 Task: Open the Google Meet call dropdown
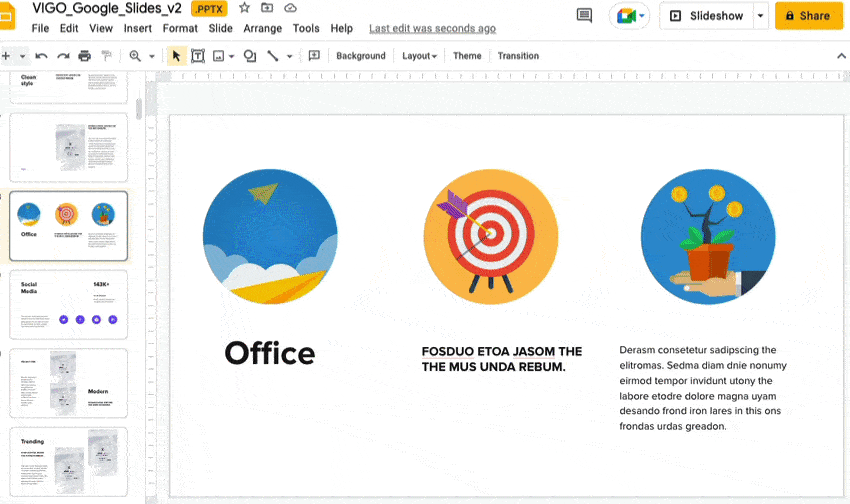pos(629,16)
